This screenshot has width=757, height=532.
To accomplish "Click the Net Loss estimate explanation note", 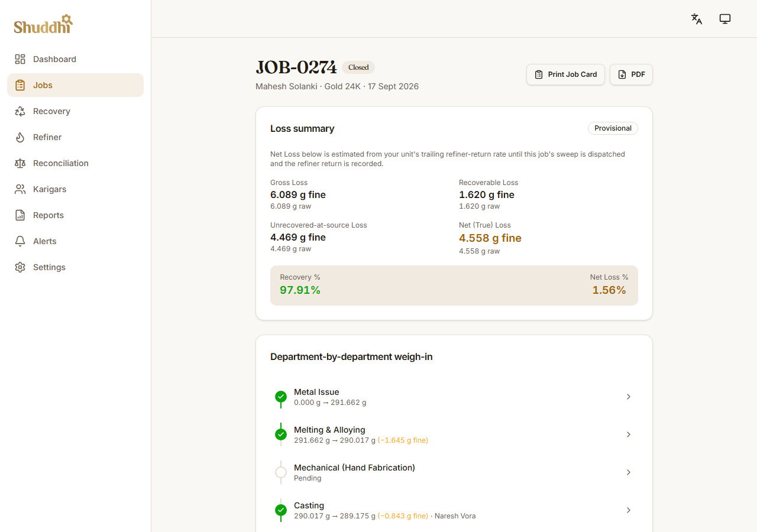I will [x=448, y=159].
